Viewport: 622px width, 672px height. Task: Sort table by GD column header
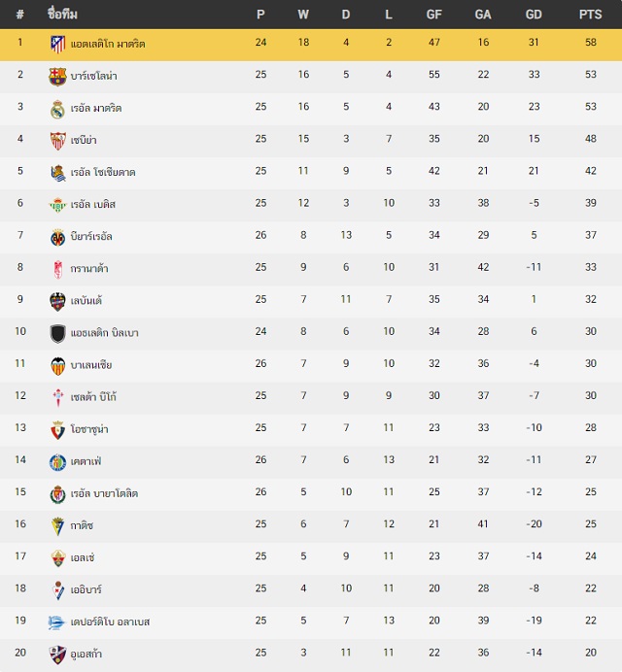[534, 15]
